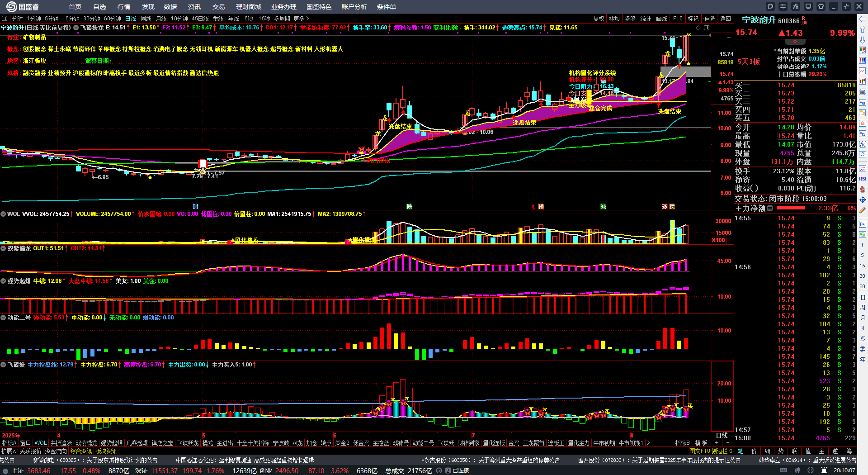
Task: Click the 指标B label
Action: click(x=682, y=443)
